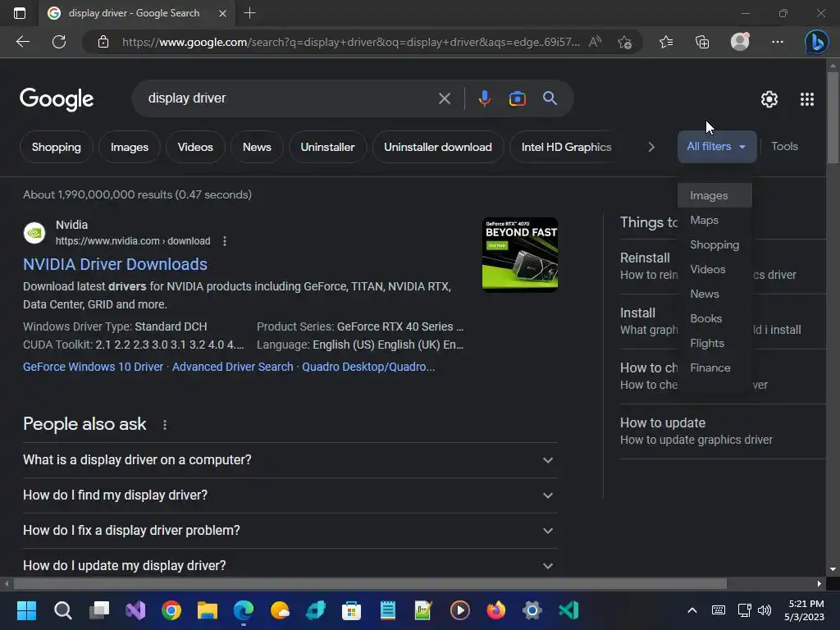Open the Edge profile avatar
The width and height of the screenshot is (840, 630).
coord(740,41)
